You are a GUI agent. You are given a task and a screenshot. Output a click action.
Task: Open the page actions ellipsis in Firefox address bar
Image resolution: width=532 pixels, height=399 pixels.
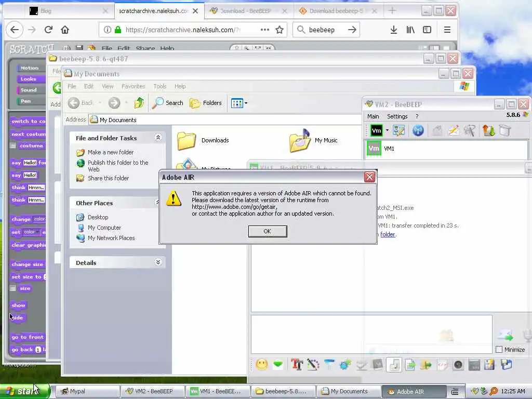pos(264,30)
